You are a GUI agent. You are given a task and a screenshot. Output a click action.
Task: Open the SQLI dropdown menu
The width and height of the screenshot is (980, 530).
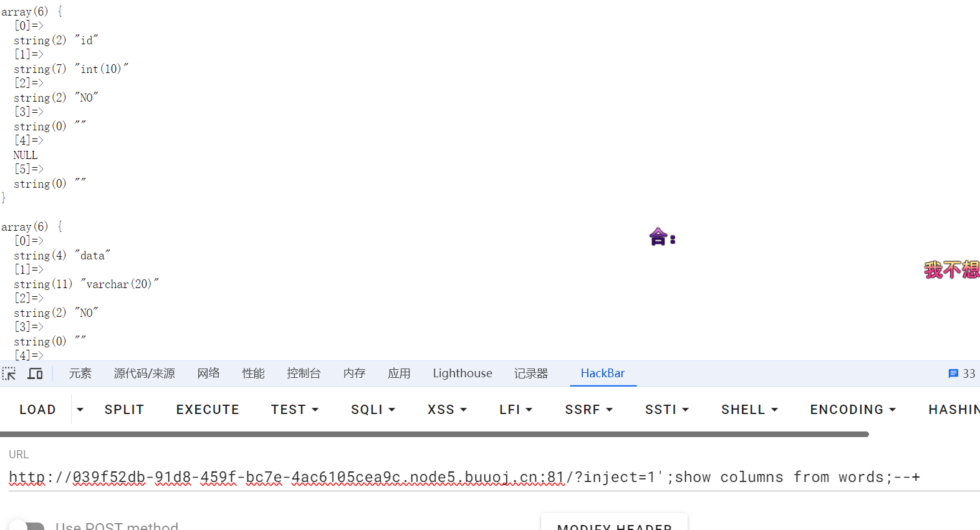coord(373,410)
